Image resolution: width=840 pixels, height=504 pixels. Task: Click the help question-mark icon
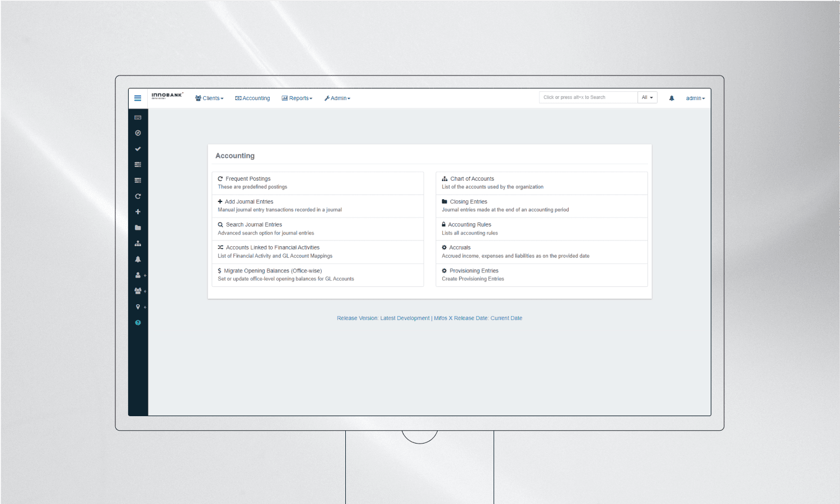click(138, 322)
